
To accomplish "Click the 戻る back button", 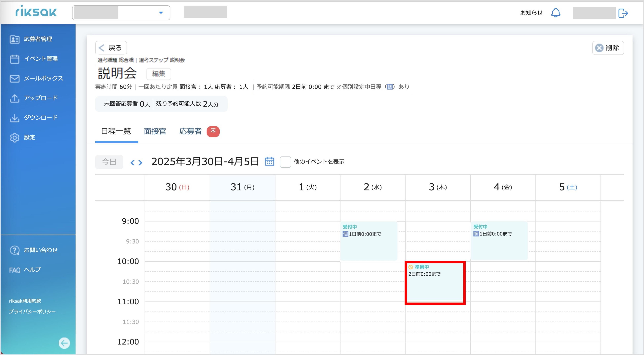I will (111, 48).
